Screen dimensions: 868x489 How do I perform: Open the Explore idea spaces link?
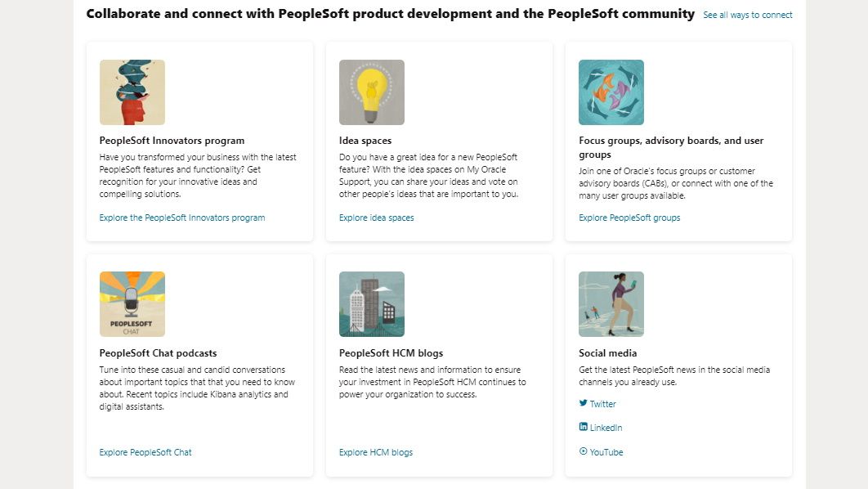[x=376, y=218]
